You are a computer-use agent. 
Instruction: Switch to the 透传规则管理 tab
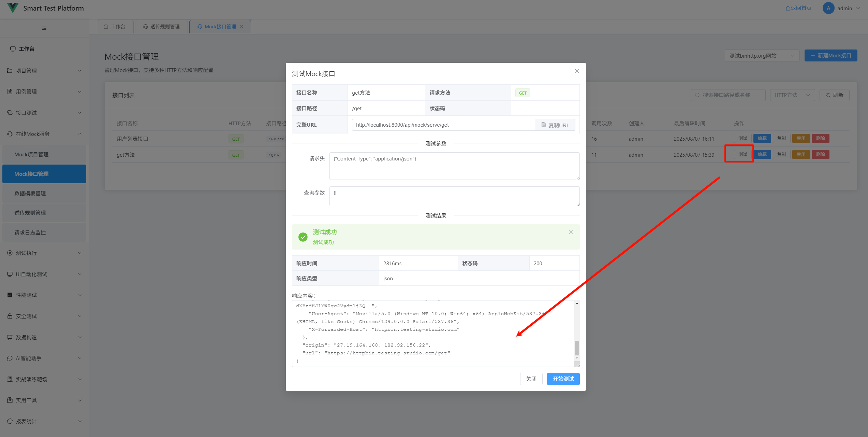coord(161,27)
